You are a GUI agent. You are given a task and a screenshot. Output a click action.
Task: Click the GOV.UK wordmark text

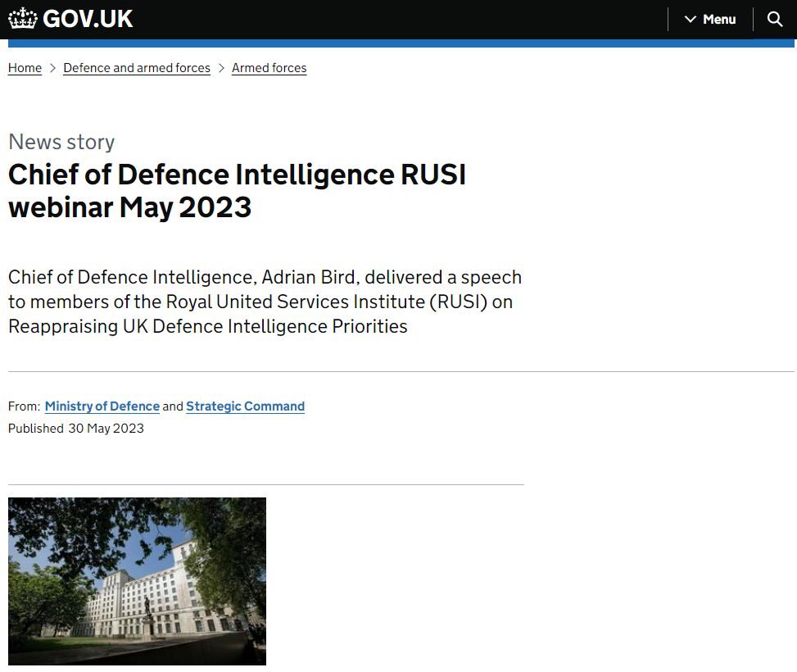88,20
